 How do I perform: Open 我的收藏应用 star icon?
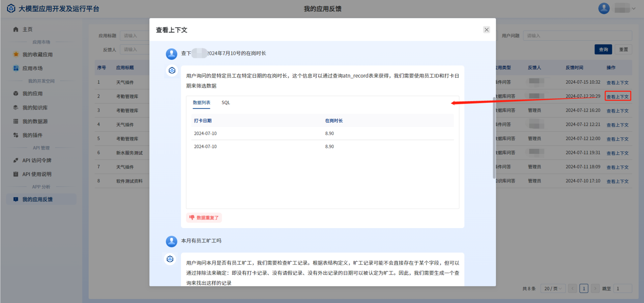[16, 54]
